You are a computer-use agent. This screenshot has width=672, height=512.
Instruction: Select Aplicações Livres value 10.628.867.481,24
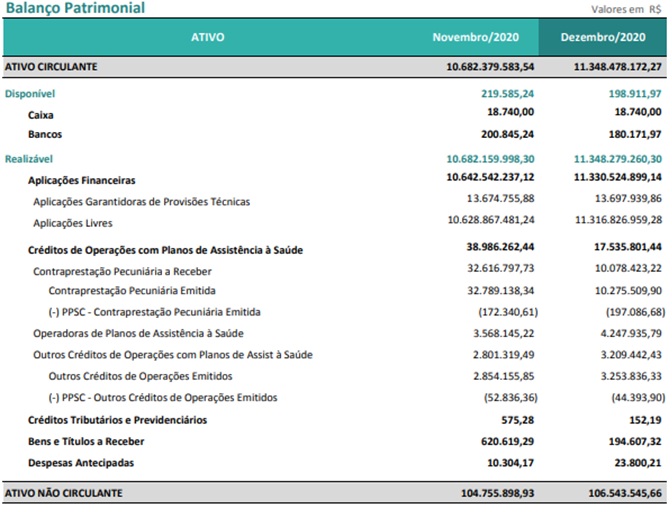491,220
